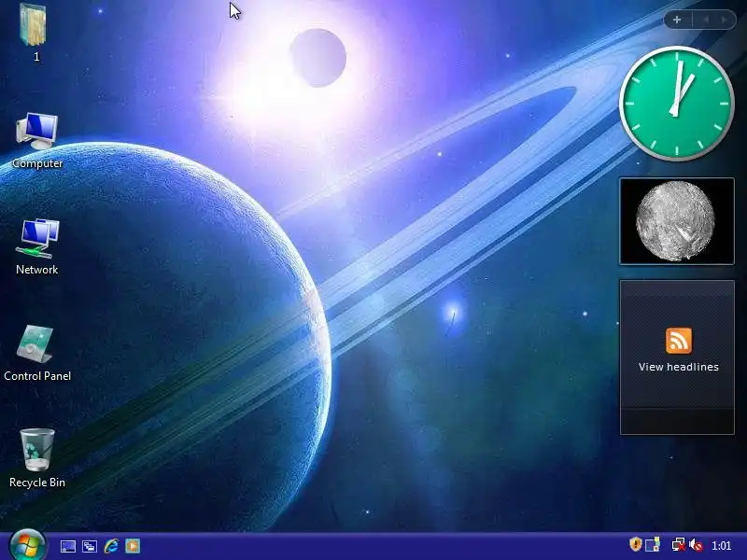Open the Windows Start orb

pyautogui.click(x=28, y=546)
